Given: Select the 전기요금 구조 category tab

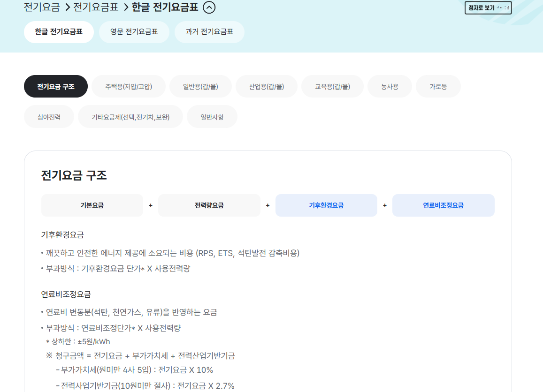Looking at the screenshot, I should coord(56,86).
